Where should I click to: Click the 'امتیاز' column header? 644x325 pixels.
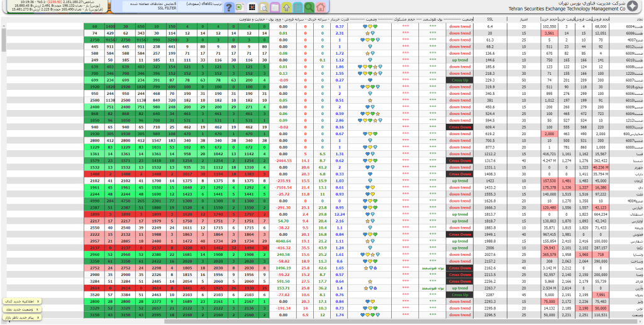(523, 20)
